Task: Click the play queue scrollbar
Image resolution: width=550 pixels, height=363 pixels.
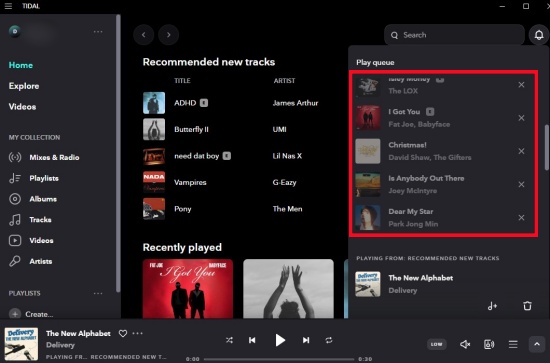Action: [546, 147]
